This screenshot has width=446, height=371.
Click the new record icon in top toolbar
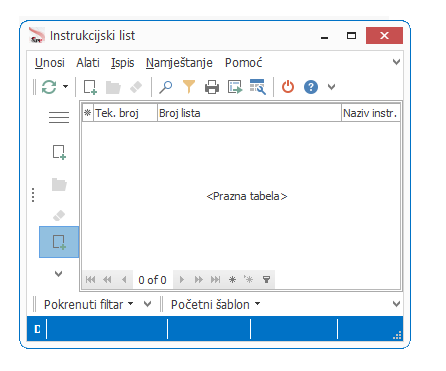click(90, 87)
